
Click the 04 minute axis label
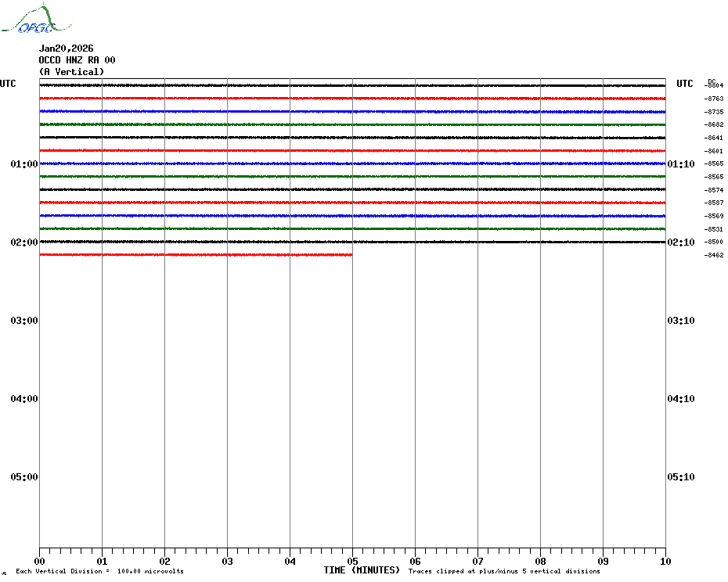click(x=290, y=562)
